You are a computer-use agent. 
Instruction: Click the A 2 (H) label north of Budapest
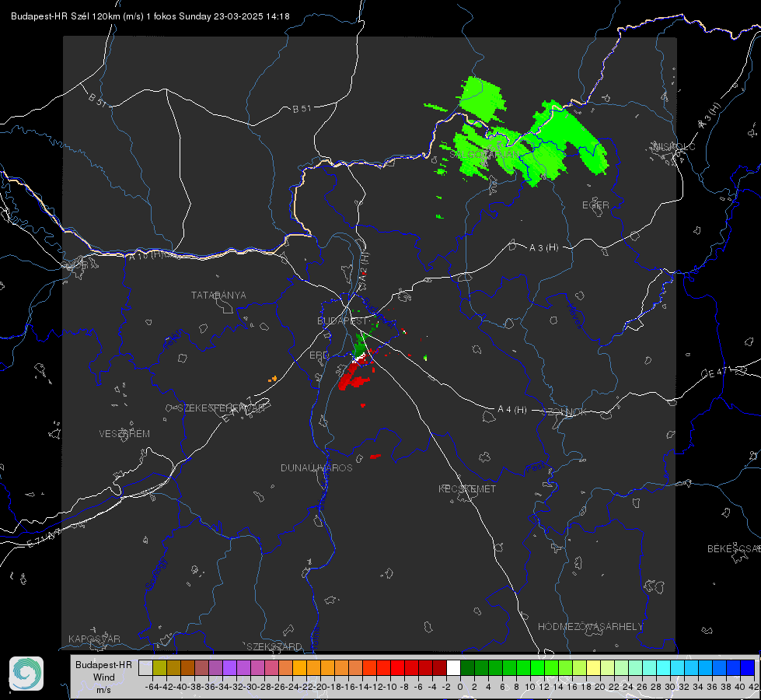click(x=364, y=266)
